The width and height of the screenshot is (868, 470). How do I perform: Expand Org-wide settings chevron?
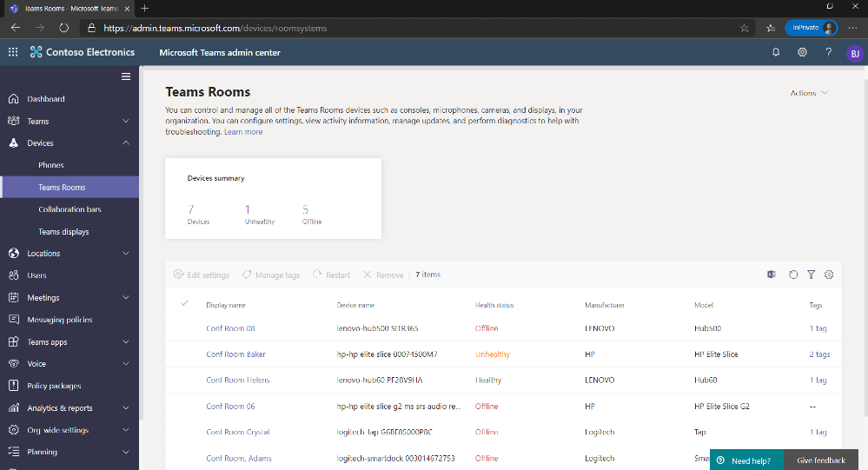[126, 429]
